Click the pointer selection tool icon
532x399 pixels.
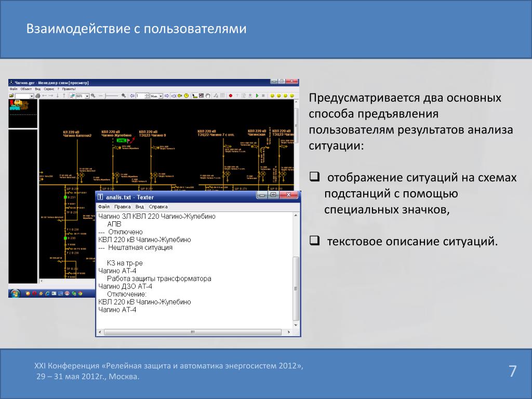pyautogui.click(x=195, y=96)
